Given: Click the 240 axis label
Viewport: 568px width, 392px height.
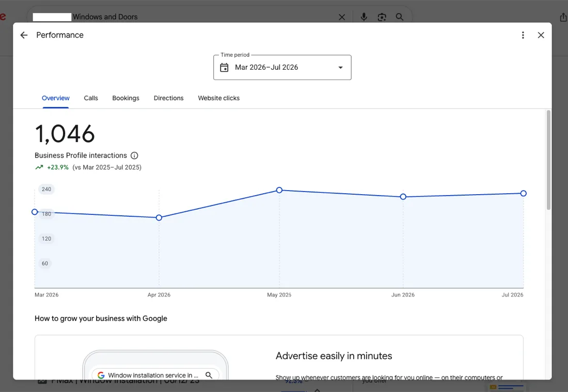Looking at the screenshot, I should pyautogui.click(x=46, y=189).
